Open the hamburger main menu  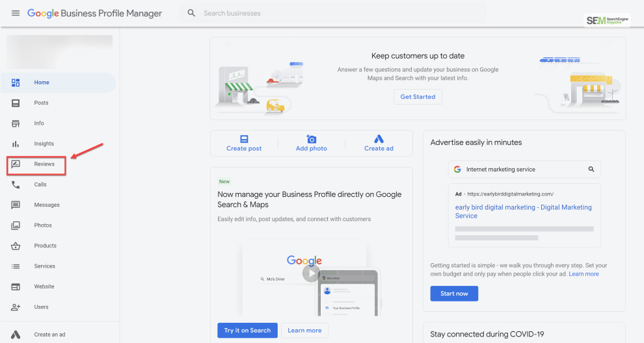(16, 13)
